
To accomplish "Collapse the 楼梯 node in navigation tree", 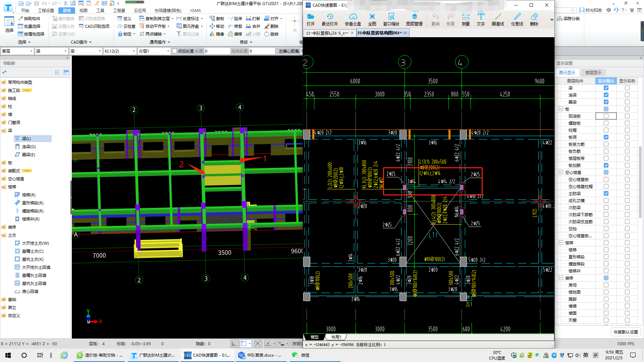I will pyautogui.click(x=4, y=187).
